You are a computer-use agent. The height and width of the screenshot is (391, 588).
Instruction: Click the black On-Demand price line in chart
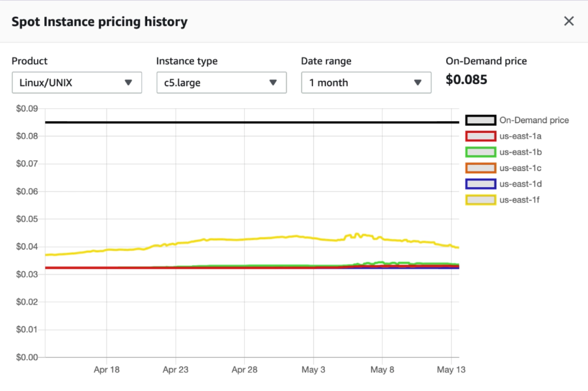[x=247, y=123]
